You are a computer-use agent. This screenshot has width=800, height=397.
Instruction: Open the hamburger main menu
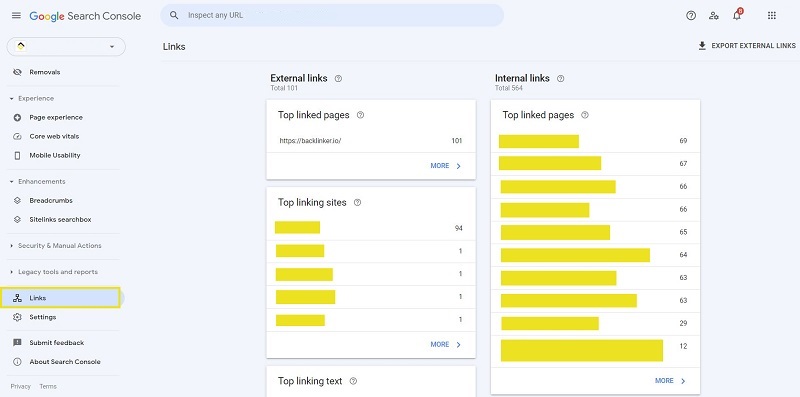[x=16, y=15]
